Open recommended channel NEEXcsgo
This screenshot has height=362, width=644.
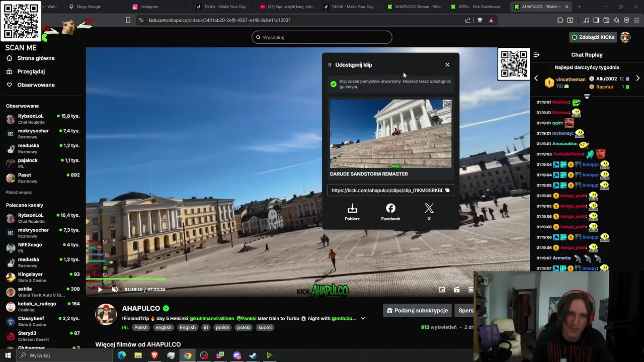coord(43,247)
